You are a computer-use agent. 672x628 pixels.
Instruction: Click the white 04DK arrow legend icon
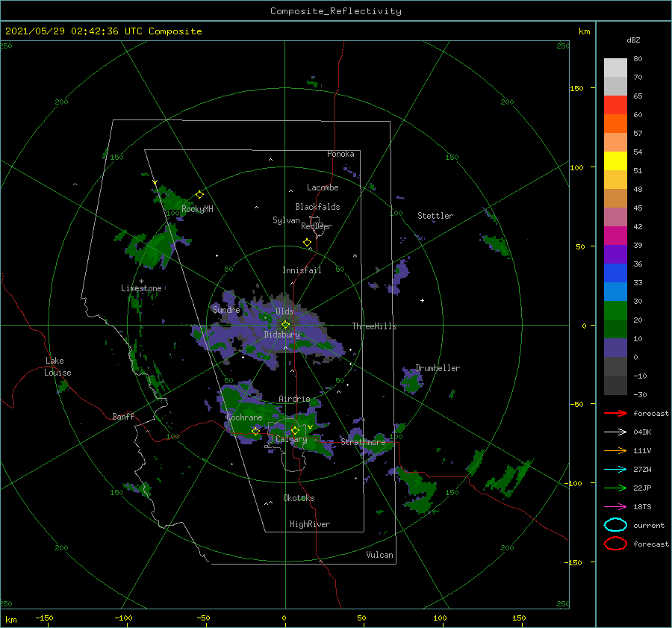(x=615, y=432)
